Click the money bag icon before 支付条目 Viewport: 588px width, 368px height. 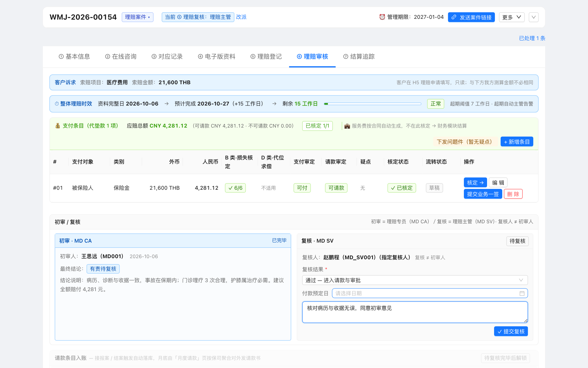click(58, 126)
